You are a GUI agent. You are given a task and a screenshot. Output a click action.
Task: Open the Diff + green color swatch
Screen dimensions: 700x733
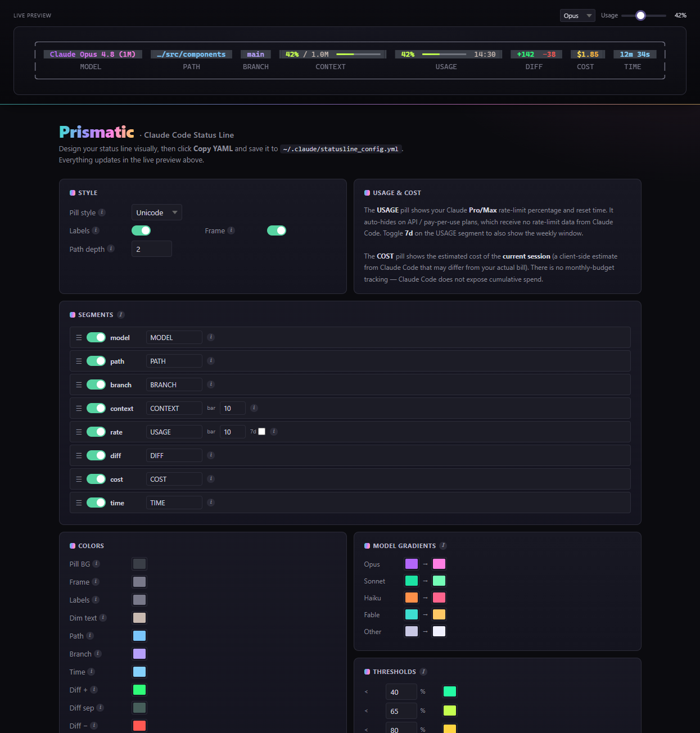pyautogui.click(x=139, y=690)
